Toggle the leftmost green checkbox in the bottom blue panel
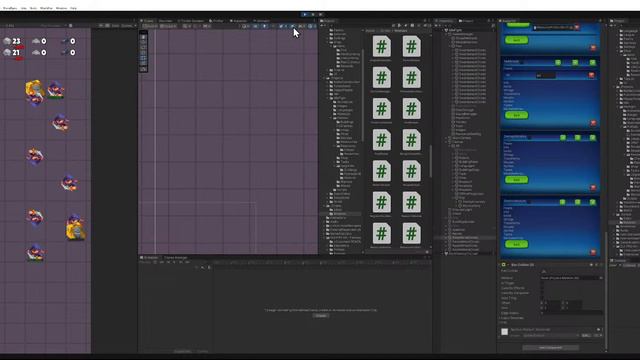The height and width of the screenshot is (360, 640). pos(562,202)
